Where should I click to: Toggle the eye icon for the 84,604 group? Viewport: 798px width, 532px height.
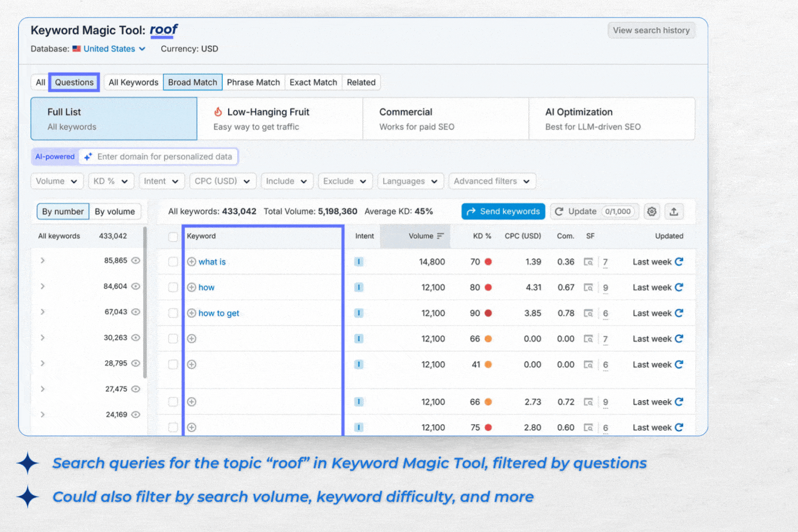[136, 286]
